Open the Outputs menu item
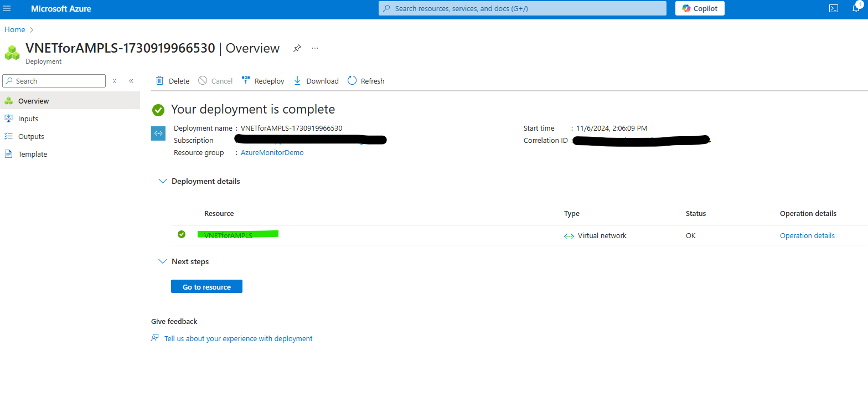This screenshot has height=412, width=868. point(31,136)
